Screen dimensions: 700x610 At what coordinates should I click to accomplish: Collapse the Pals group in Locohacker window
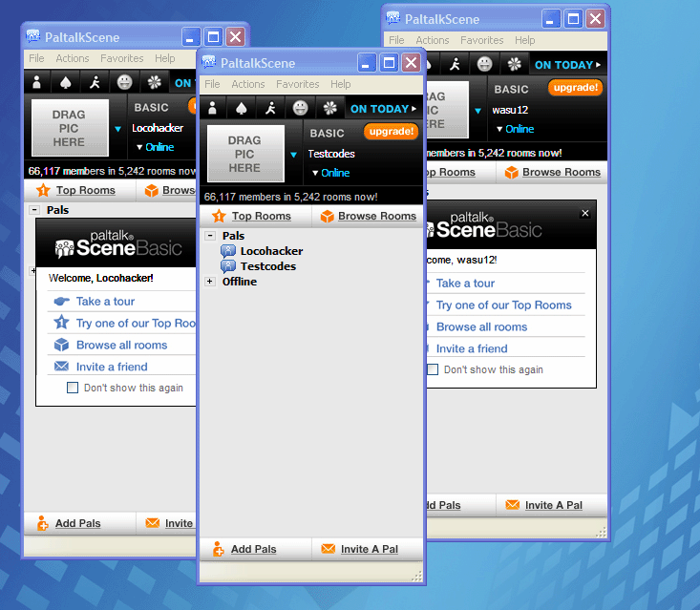[34, 210]
